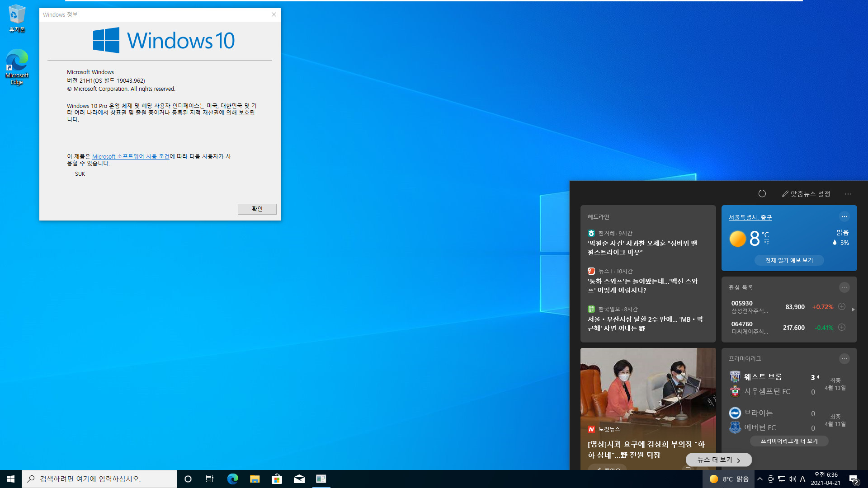Viewport: 868px width, 488px height.
Task: Click the 노컷뉴스 source icon
Action: tap(591, 429)
